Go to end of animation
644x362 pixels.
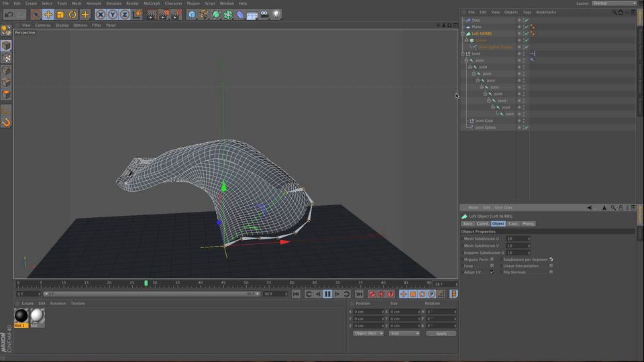(x=359, y=294)
